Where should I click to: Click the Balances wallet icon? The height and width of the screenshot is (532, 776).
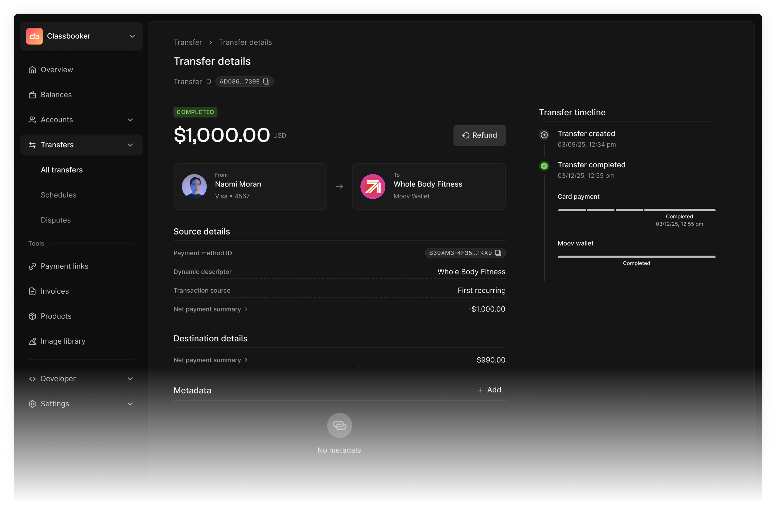(32, 95)
